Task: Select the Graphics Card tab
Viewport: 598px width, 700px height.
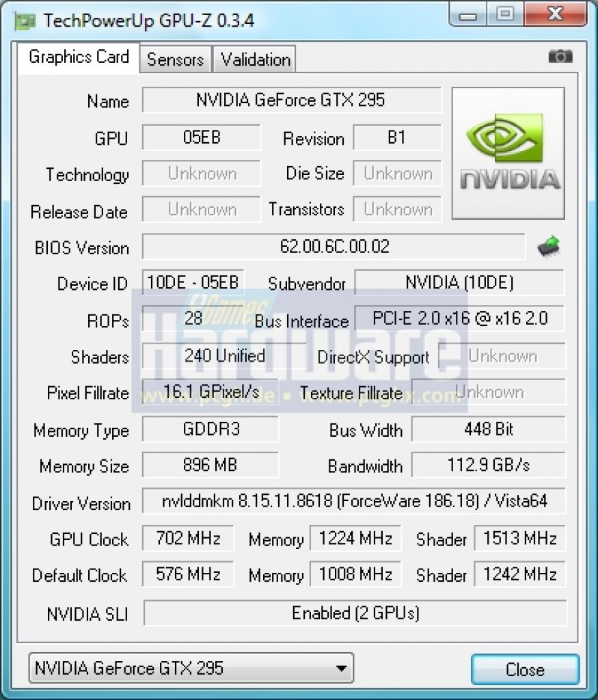Action: (x=79, y=57)
